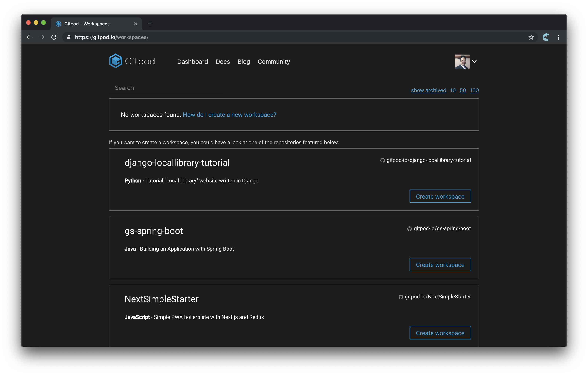588x375 pixels.
Task: Click the bold Python language label
Action: 133,181
